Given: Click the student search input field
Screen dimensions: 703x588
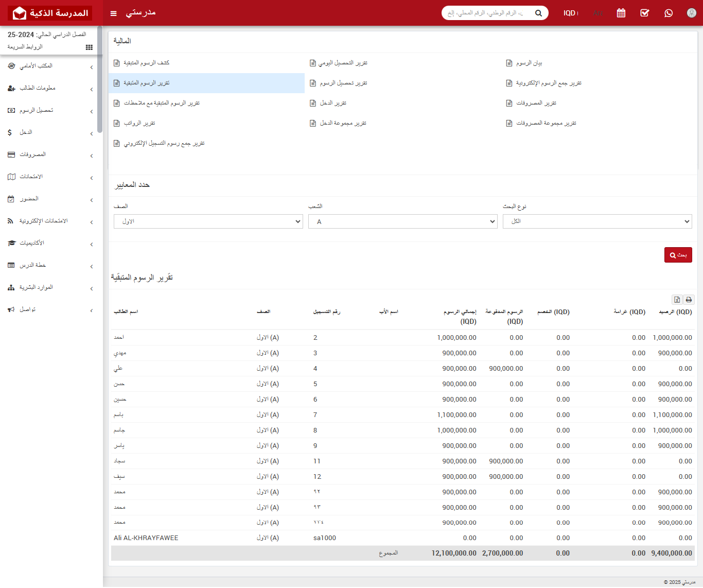Looking at the screenshot, I should [x=486, y=13].
